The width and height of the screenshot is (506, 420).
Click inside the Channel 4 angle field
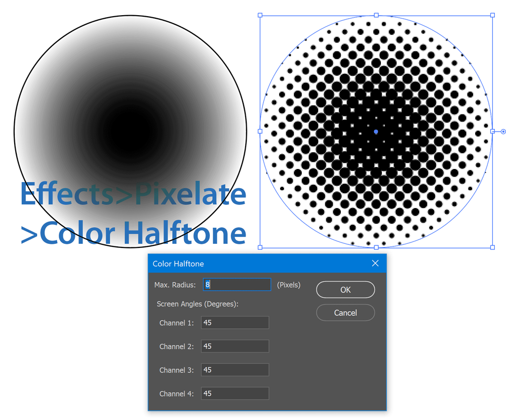pos(235,393)
